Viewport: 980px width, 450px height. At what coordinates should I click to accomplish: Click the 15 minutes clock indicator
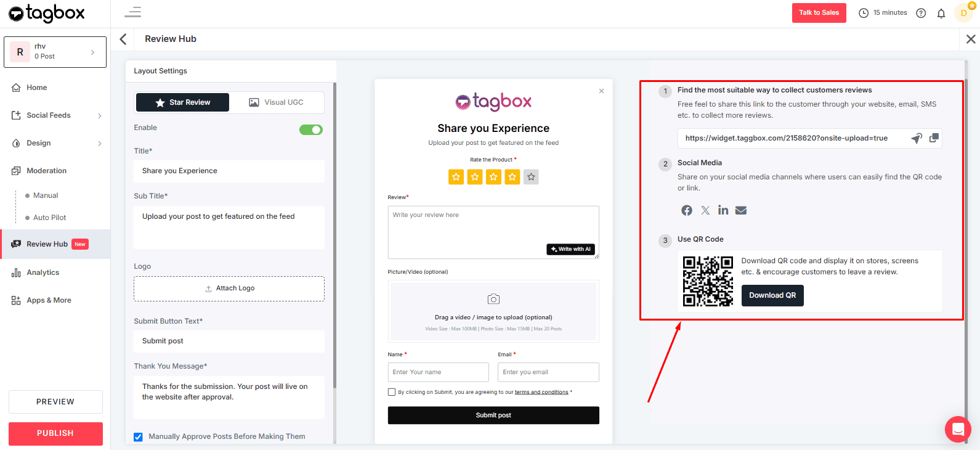(883, 13)
